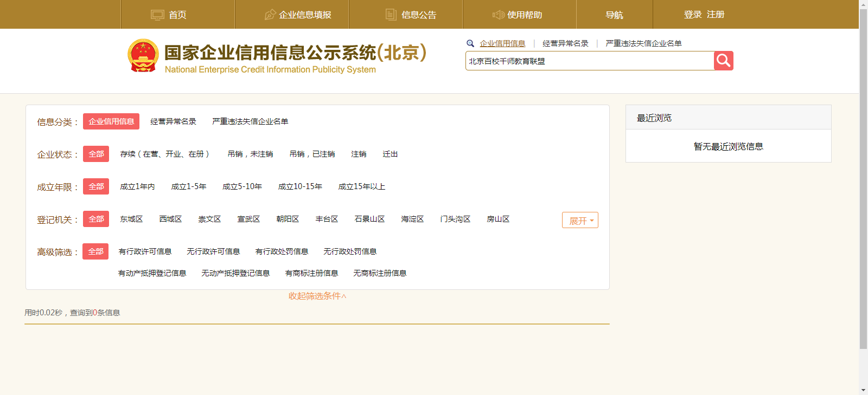The width and height of the screenshot is (868, 395).
Task: Filter by 存续（在营、开业、在册）status
Action: (165, 154)
